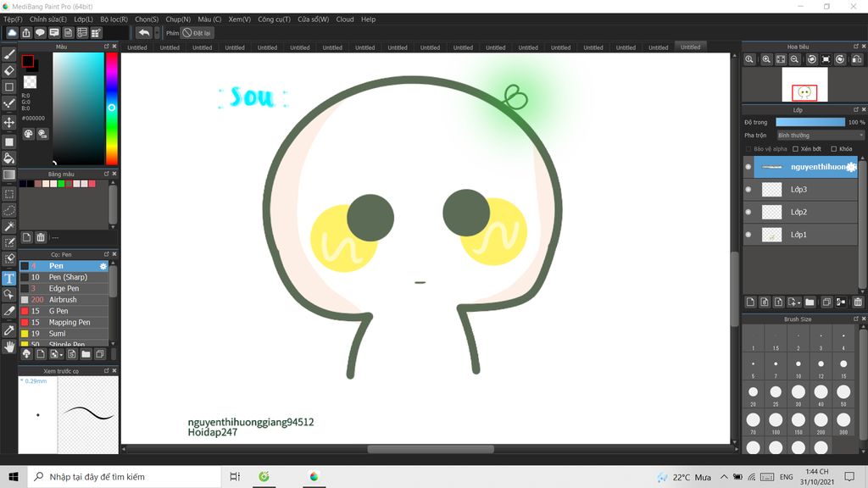Image resolution: width=868 pixels, height=488 pixels.
Task: Select the Text tool
Action: [9, 278]
